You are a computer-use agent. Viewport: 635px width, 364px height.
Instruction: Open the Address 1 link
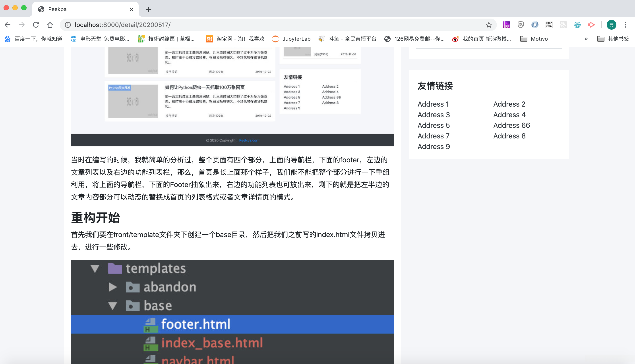(433, 104)
